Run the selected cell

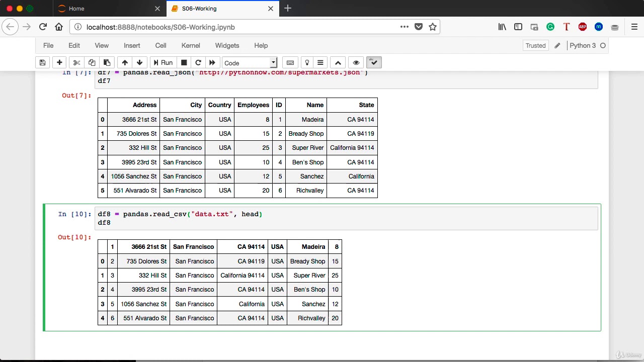click(x=163, y=63)
